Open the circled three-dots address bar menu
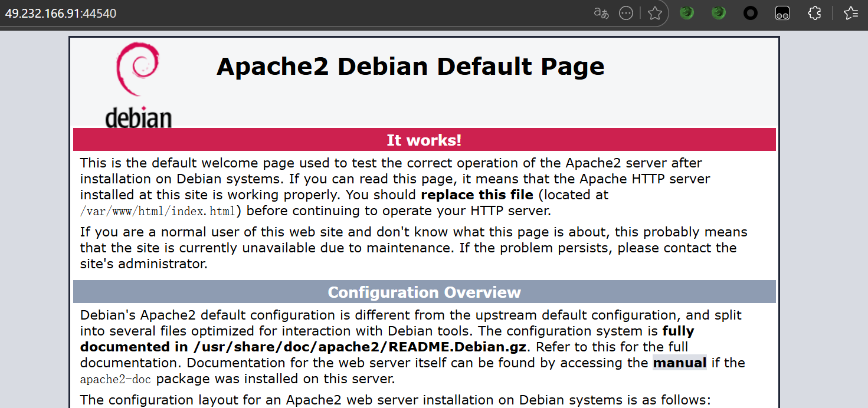The height and width of the screenshot is (408, 868). click(626, 13)
